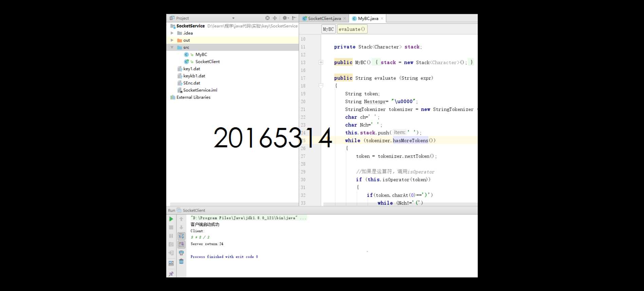Expand folded MyBC constructor on line 13

click(x=321, y=62)
